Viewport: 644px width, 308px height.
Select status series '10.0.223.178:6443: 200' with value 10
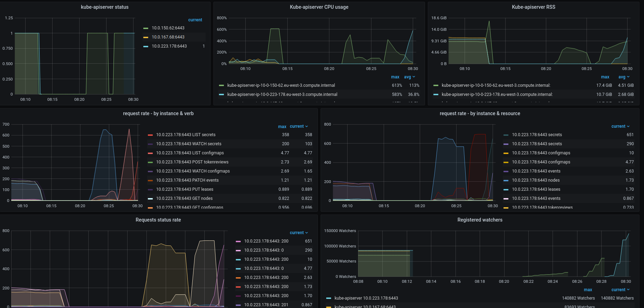(x=266, y=259)
